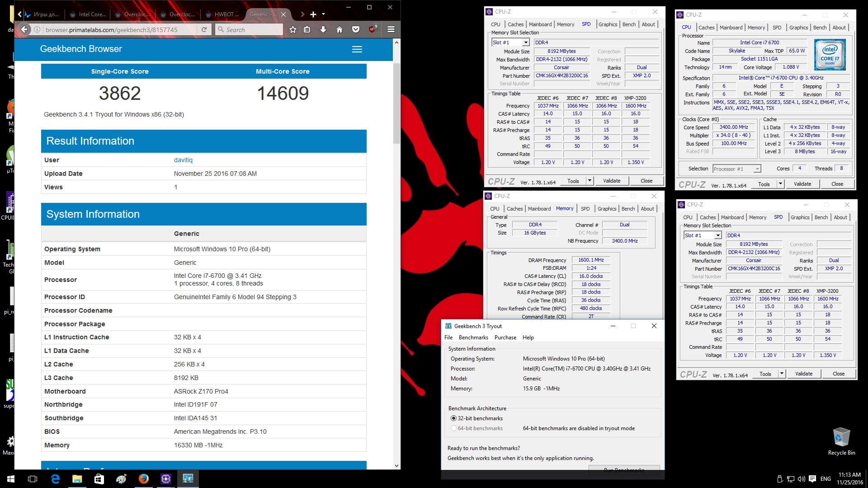Open Tools dropdown arrow in top SPD window
The image size is (868, 488).
coord(590,181)
